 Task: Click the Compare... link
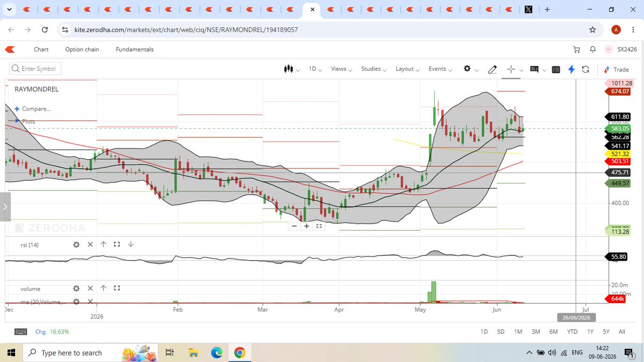coord(33,109)
